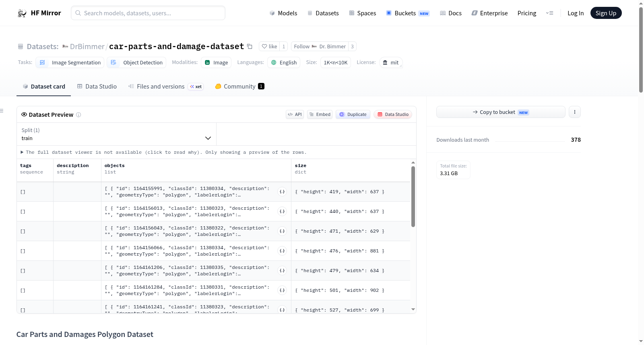Image resolution: width=644 pixels, height=345 pixels.
Task: Click the dataset preview table scrollbar
Action: pyautogui.click(x=413, y=196)
